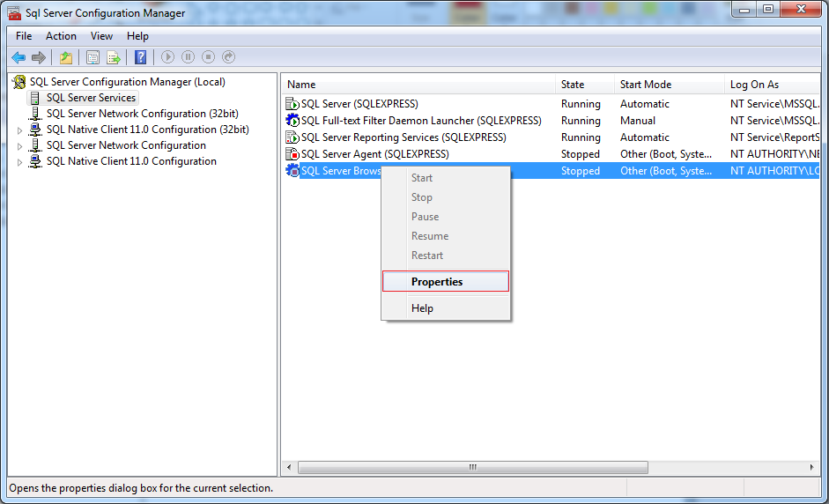Open the View menu
The width and height of the screenshot is (829, 504).
[101, 36]
